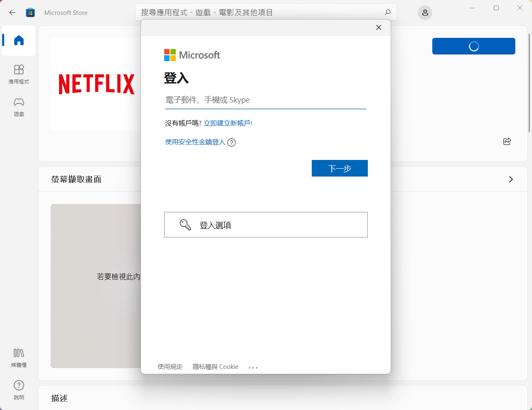
Task: Click the security key help question icon
Action: [x=232, y=142]
